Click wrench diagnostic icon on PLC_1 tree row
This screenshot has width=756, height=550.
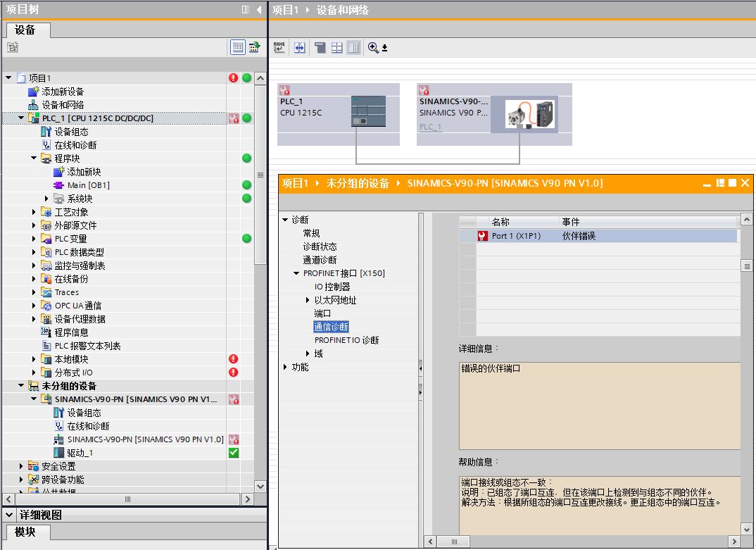tap(234, 118)
